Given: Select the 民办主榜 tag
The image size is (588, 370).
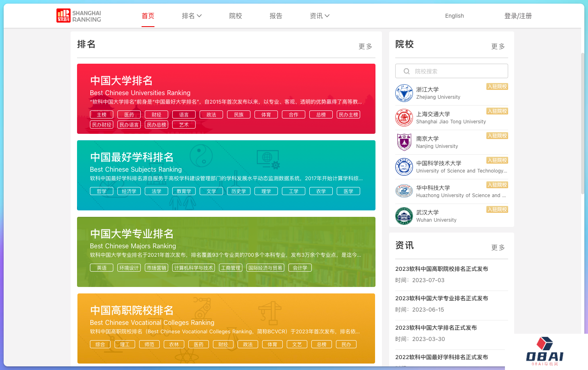Looking at the screenshot, I should (348, 114).
